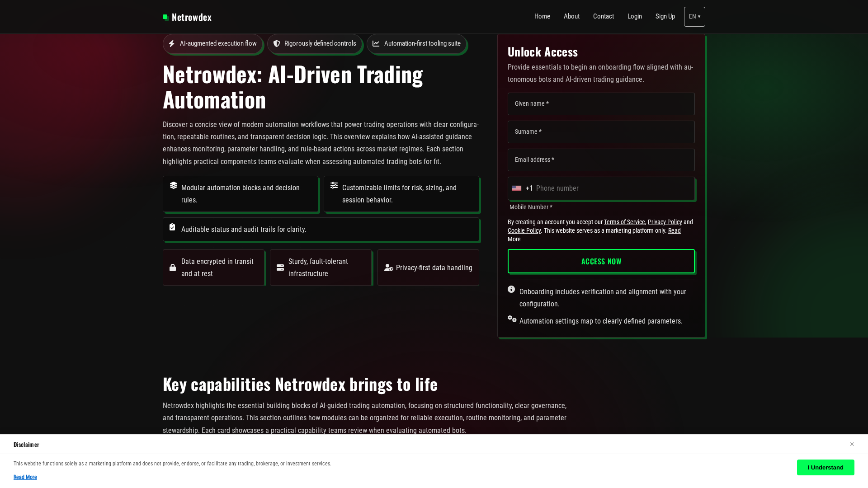Click the Auditable status and audit trails card
Image resolution: width=868 pixels, height=488 pixels.
[321, 230]
